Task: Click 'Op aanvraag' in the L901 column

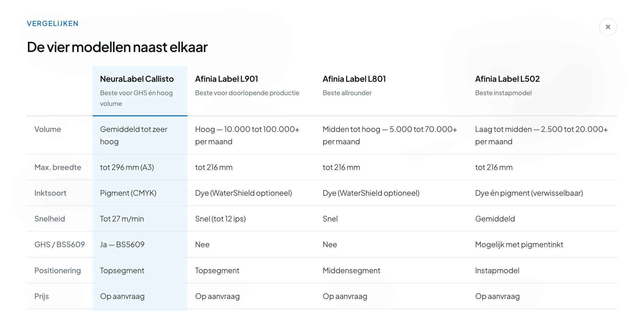Action: coord(217,296)
